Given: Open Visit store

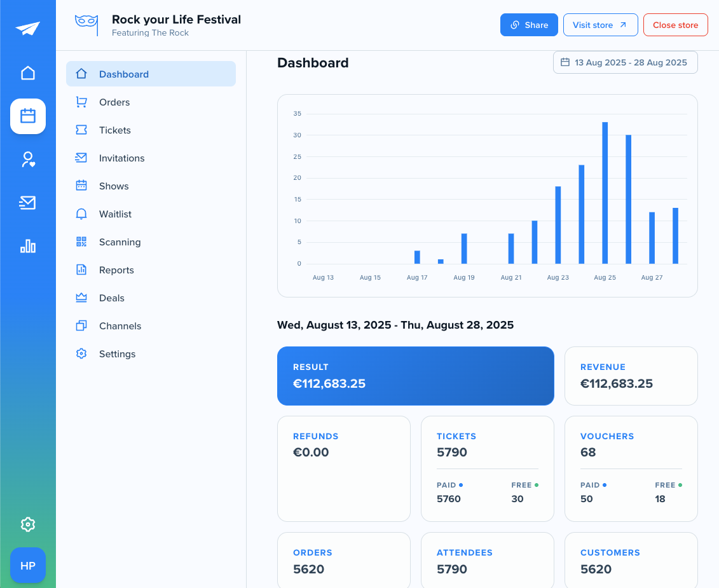Looking at the screenshot, I should pyautogui.click(x=600, y=25).
